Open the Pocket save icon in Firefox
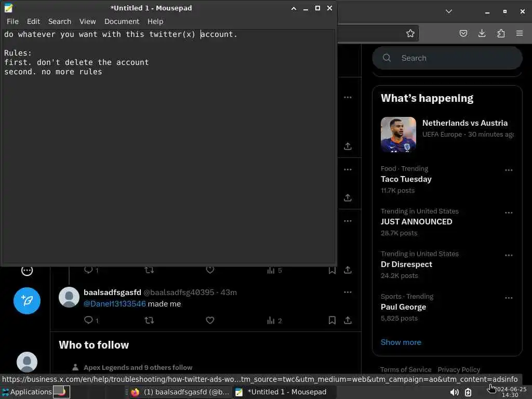 click(463, 33)
